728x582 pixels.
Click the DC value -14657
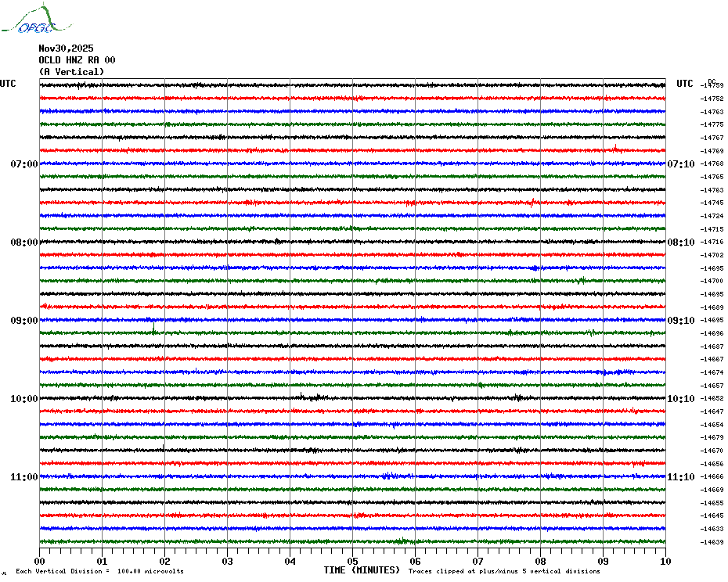[712, 386]
